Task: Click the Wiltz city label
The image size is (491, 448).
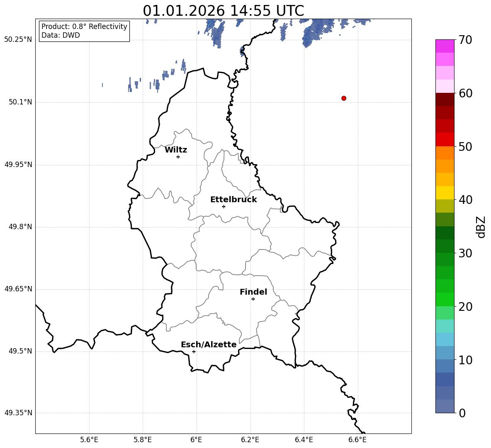Action: [x=176, y=150]
